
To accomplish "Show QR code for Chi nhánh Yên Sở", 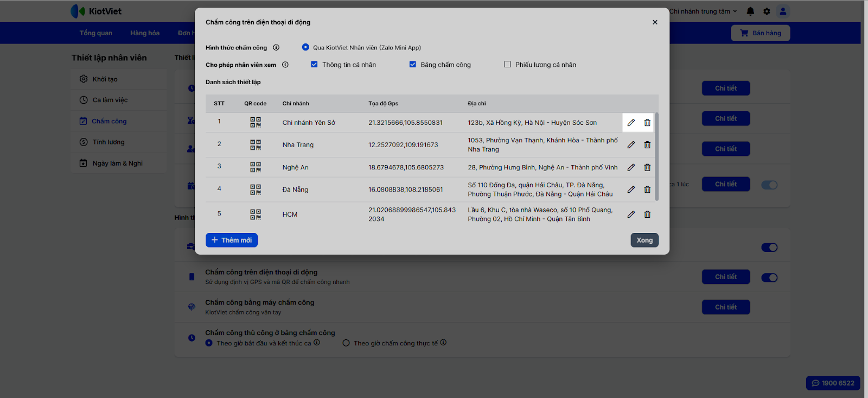I will pyautogui.click(x=256, y=123).
